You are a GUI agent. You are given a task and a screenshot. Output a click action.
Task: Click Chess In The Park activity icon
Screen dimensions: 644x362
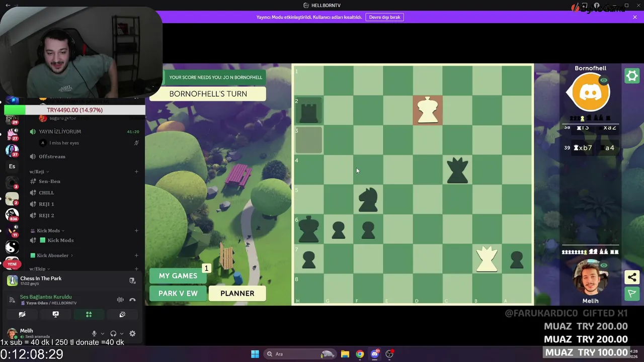coord(12,281)
